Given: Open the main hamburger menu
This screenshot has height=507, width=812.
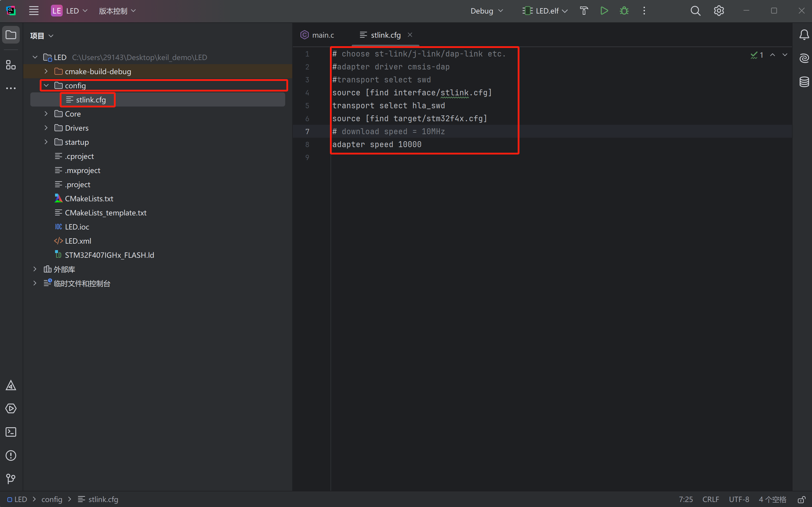Looking at the screenshot, I should click(34, 11).
